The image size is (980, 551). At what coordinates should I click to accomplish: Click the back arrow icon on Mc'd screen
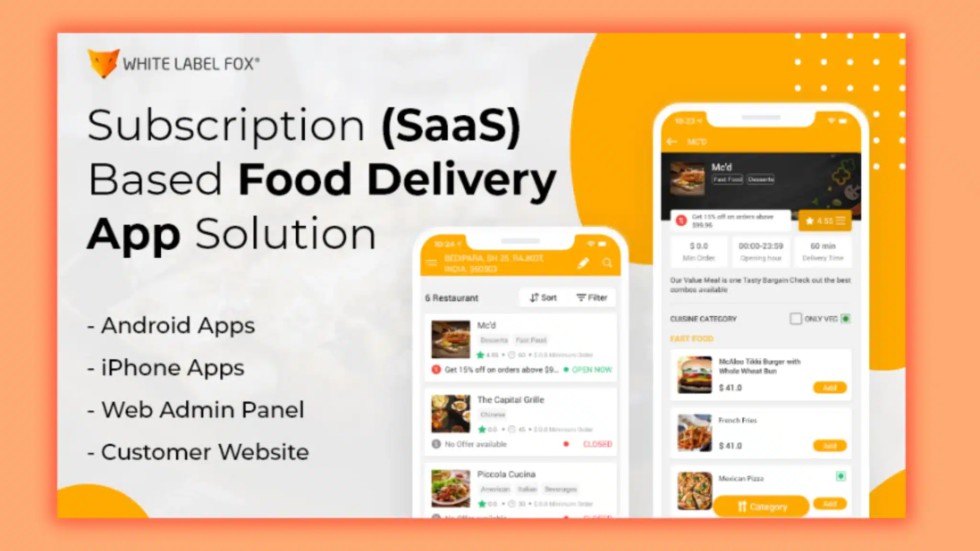point(671,142)
